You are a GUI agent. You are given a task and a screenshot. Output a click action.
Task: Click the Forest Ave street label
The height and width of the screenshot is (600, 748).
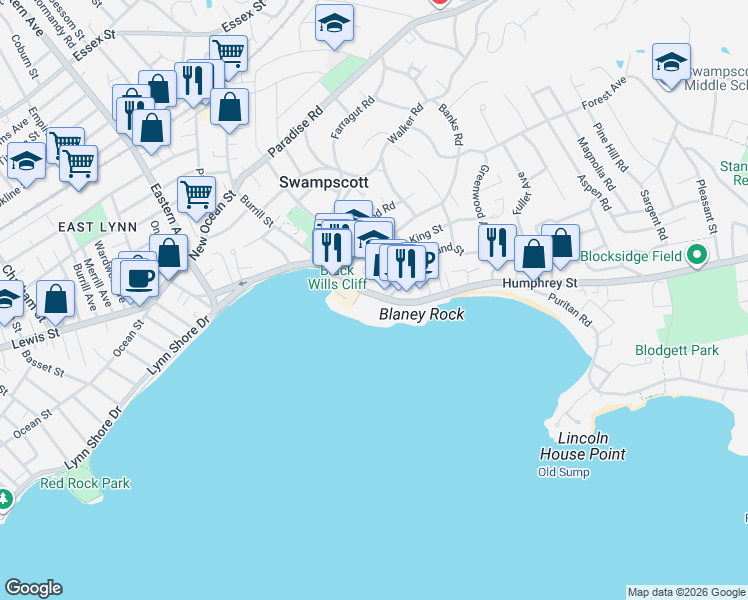[x=603, y=93]
